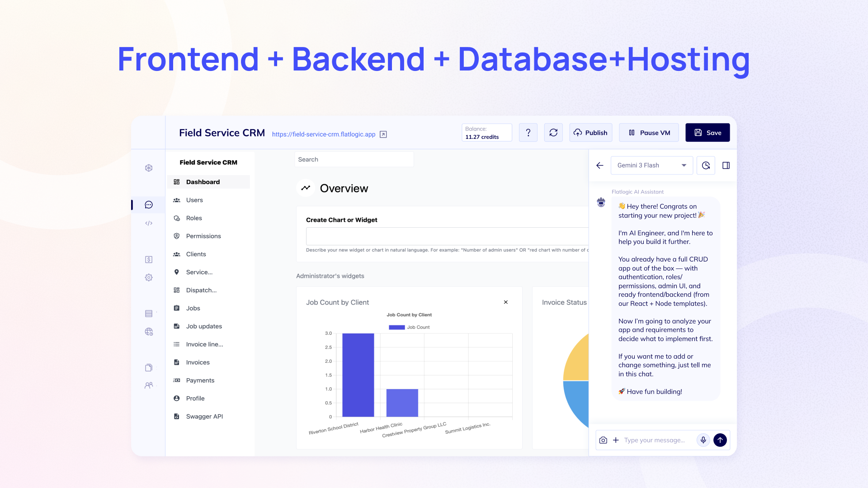The image size is (868, 488).
Task: Open the code editor icon in left rail
Action: click(149, 223)
